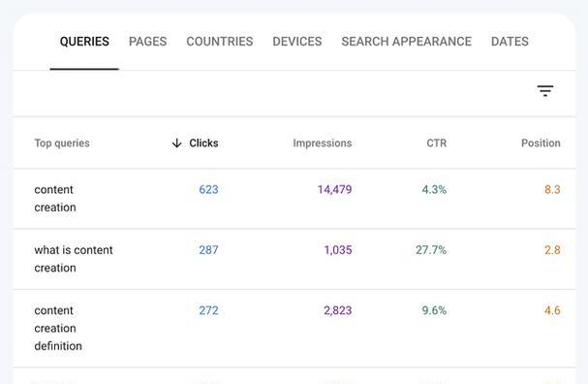The height and width of the screenshot is (384, 588).
Task: Sort by the Impressions column header
Action: (323, 143)
